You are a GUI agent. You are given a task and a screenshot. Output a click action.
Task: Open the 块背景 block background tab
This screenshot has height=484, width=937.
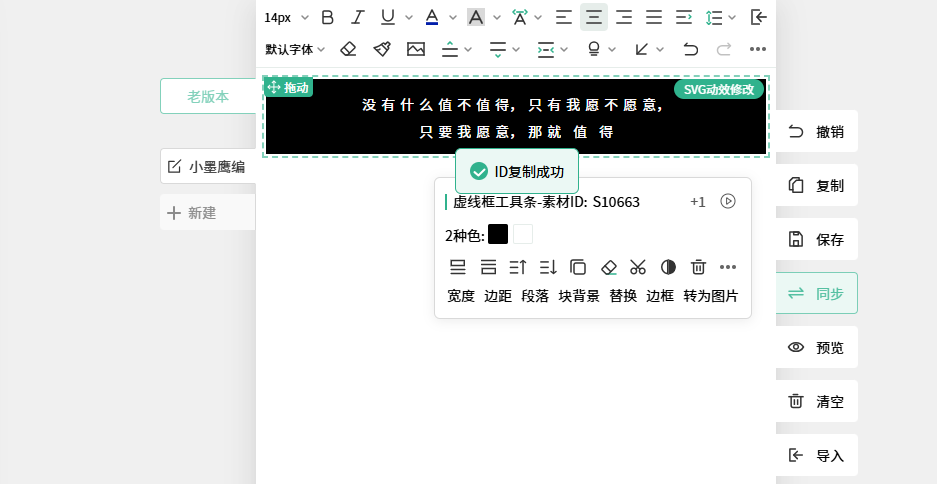579,296
